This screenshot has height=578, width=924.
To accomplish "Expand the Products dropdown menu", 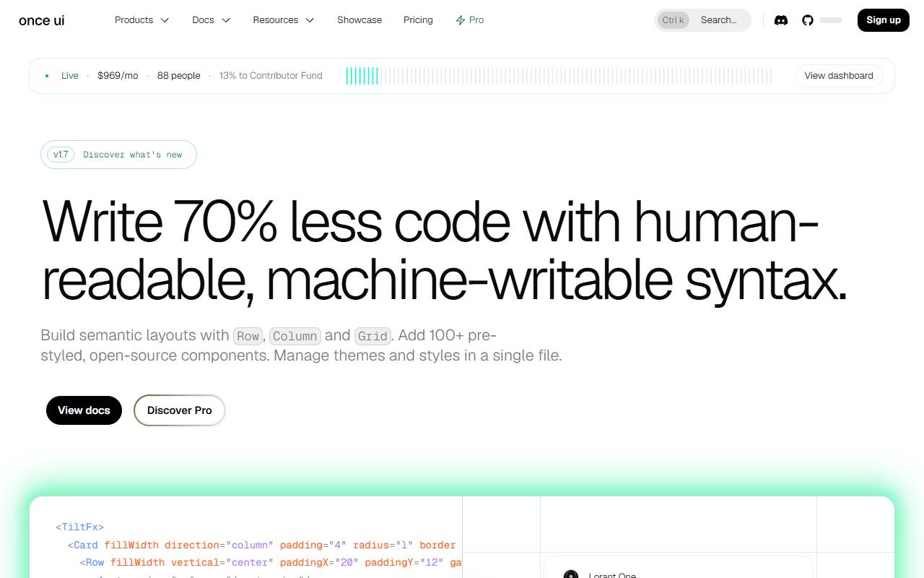I will tap(142, 20).
